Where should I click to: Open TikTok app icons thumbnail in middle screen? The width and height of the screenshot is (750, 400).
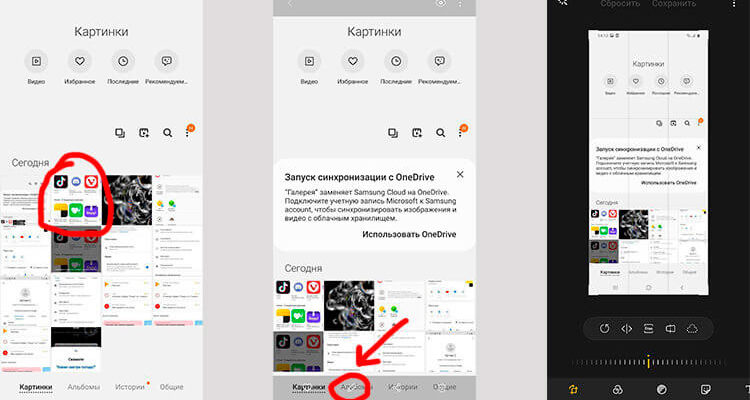pyautogui.click(x=298, y=306)
